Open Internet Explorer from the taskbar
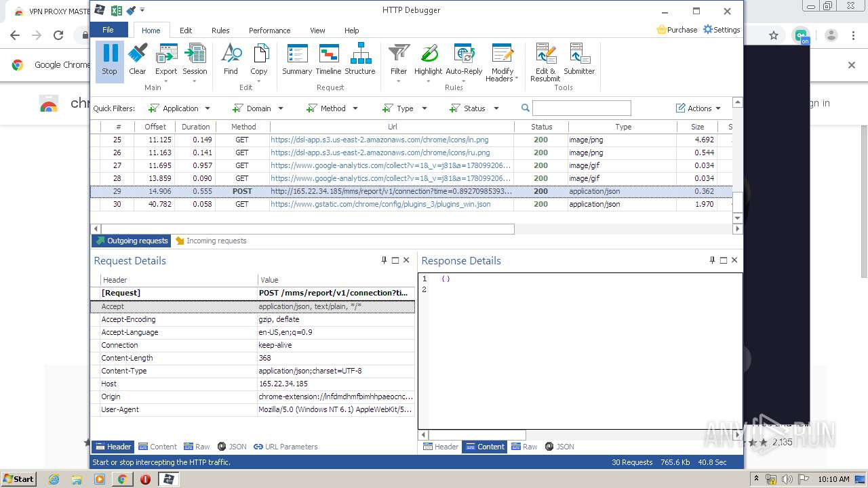Viewport: 868px width, 488px height. pyautogui.click(x=54, y=479)
